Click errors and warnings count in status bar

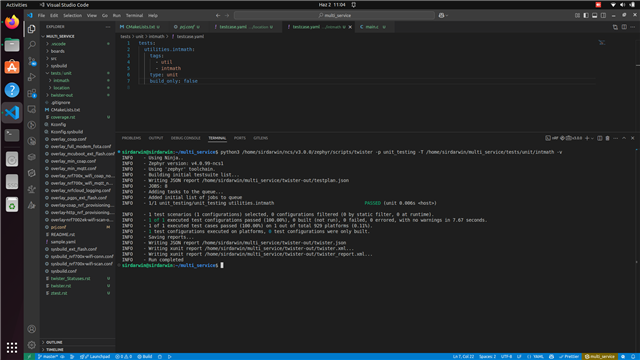[124, 357]
